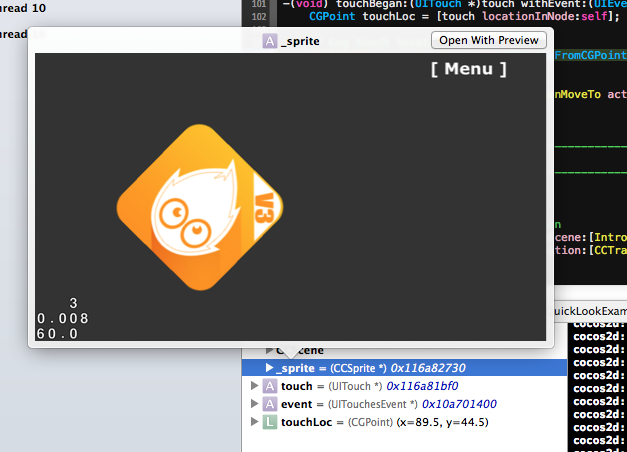Expand the touch variable disclosure triangle
This screenshot has height=452, width=627.
tap(254, 386)
